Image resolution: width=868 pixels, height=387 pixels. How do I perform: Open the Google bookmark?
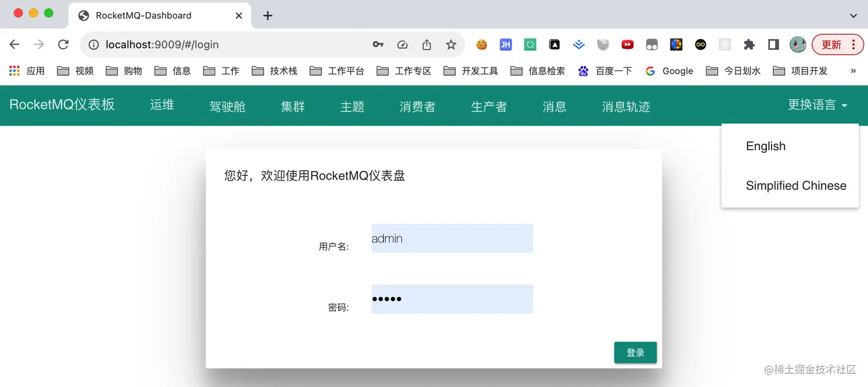coord(669,71)
